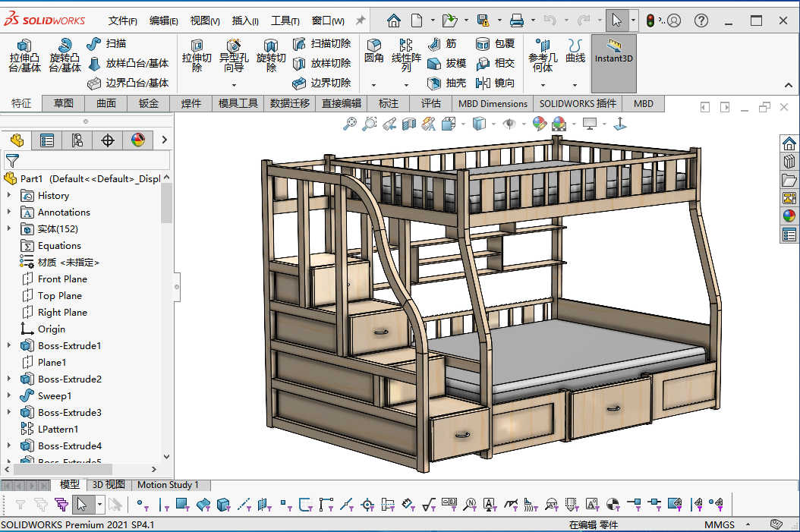This screenshot has width=800, height=532.
Task: Open the Hole Wizard dropdown arrow
Action: click(234, 85)
